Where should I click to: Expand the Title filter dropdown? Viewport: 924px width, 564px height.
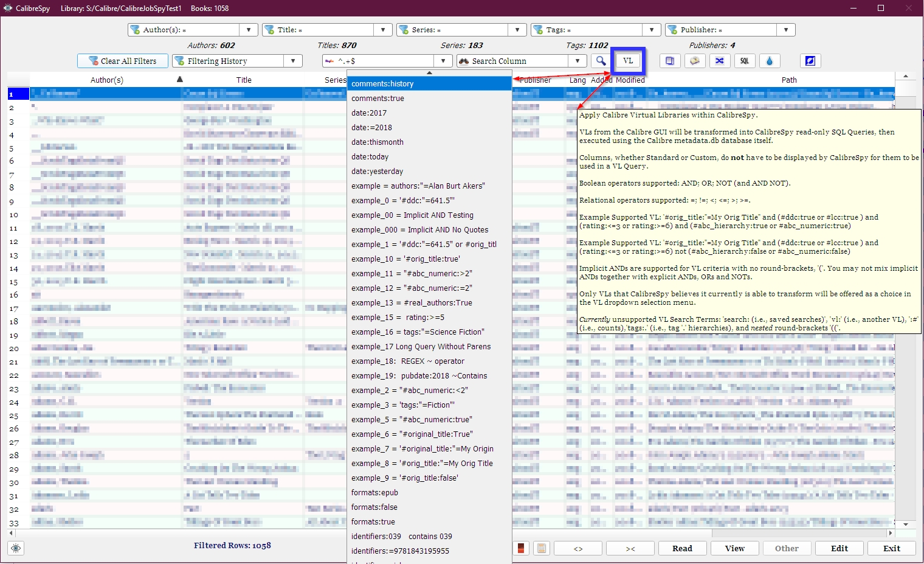pos(382,30)
